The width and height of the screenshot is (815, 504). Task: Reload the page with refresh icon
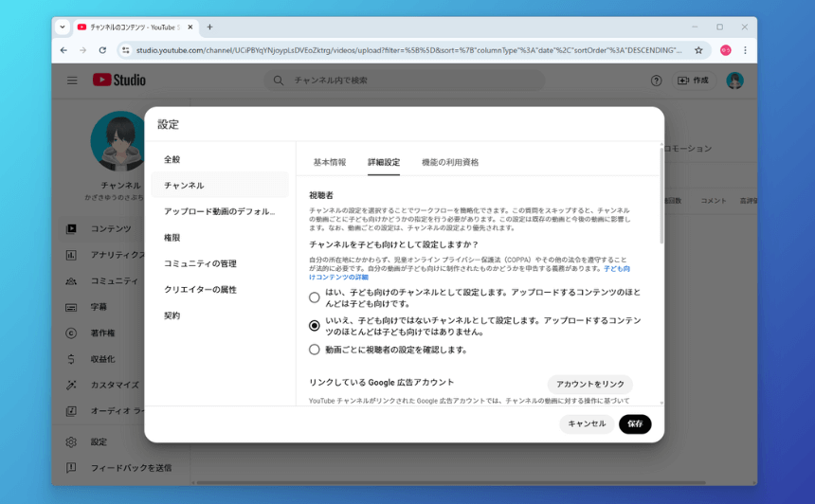102,50
